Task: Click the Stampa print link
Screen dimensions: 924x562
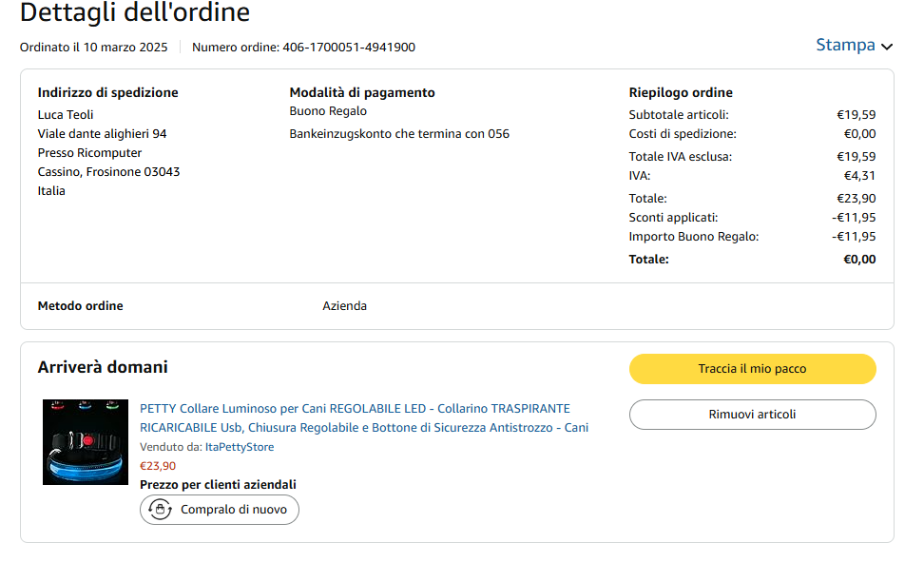Action: 845,45
